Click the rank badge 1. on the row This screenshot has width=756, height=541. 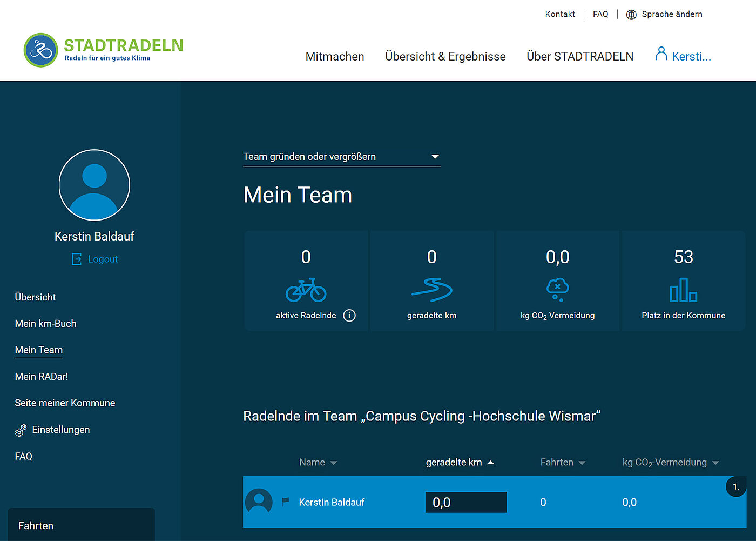(x=736, y=487)
